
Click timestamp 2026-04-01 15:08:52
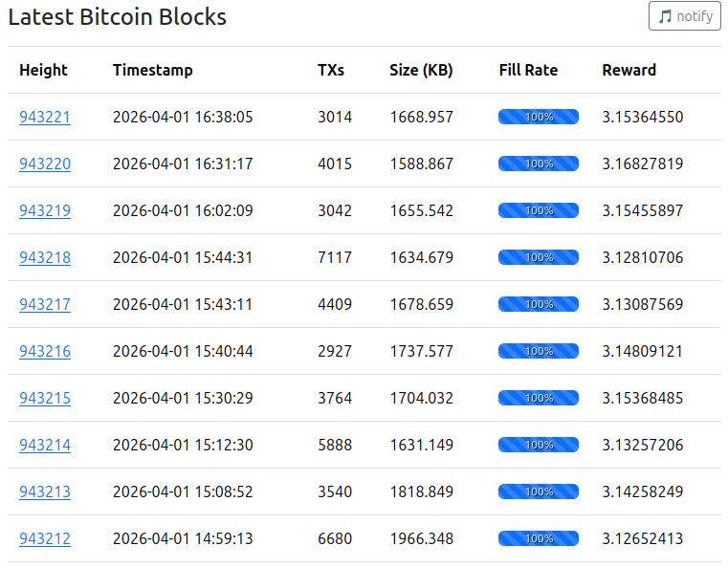(x=183, y=492)
